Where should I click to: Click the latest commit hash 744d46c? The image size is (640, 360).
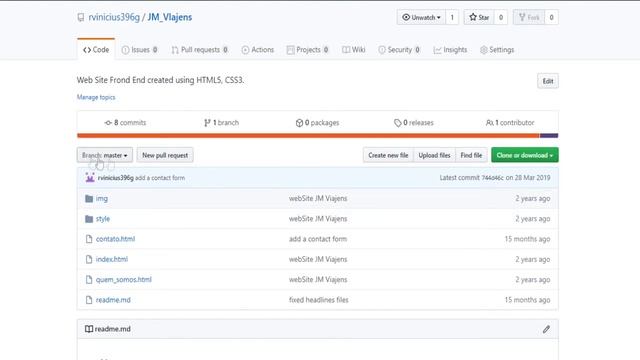493,178
